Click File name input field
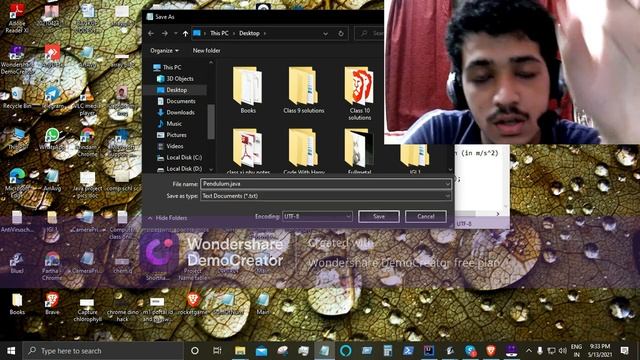The width and height of the screenshot is (640, 360). tap(326, 184)
